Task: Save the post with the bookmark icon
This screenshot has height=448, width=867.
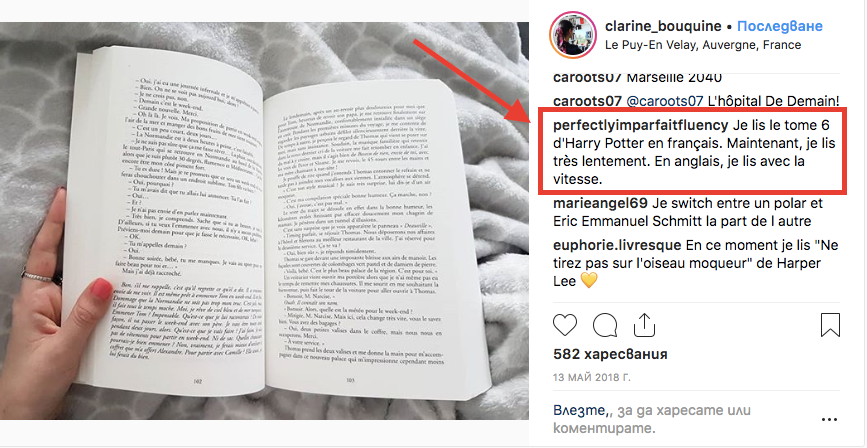Action: pyautogui.click(x=831, y=325)
